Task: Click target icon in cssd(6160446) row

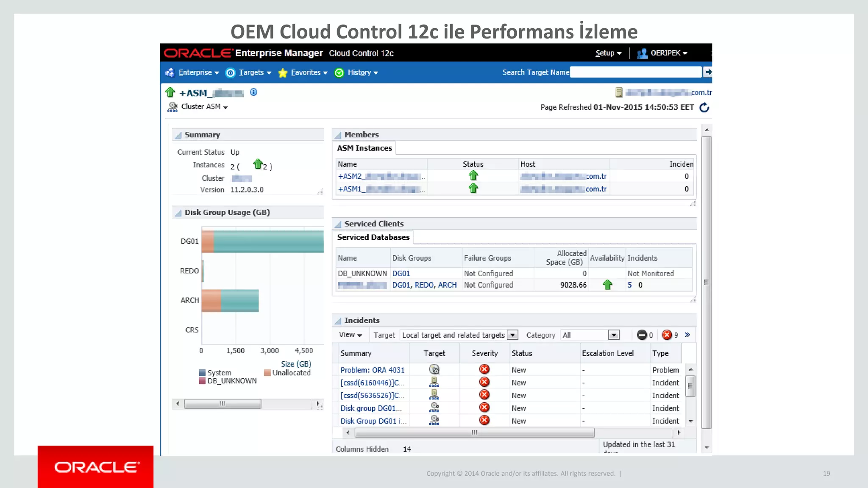Action: tap(434, 382)
